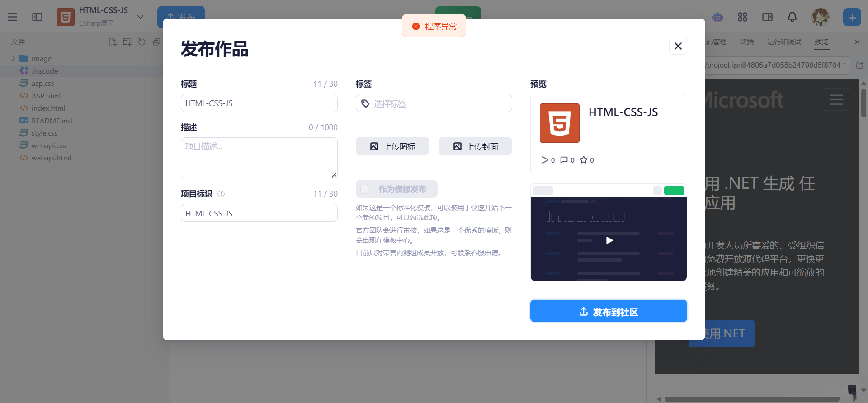
Task: Expand the project name dropdown chevron
Action: (x=141, y=17)
